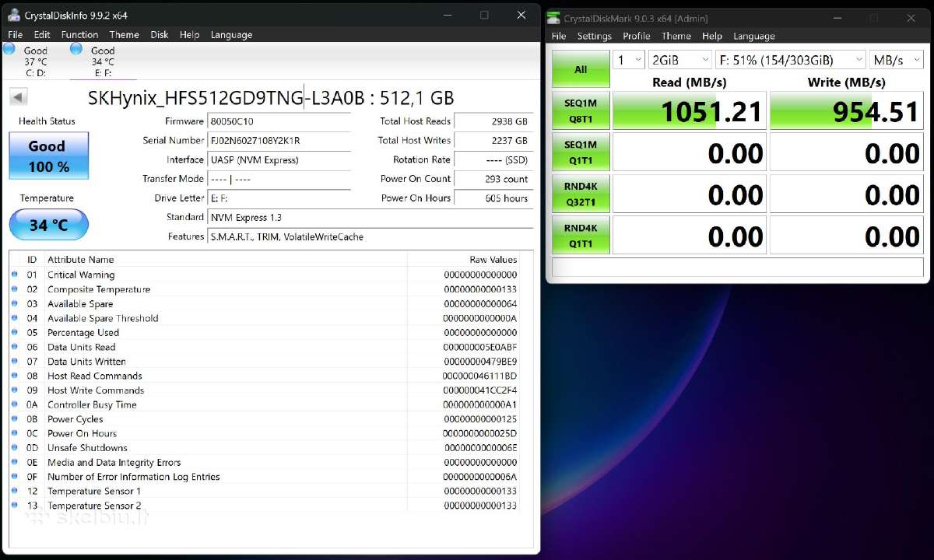Click the Unsafe Shutdowns status dot

point(15,448)
